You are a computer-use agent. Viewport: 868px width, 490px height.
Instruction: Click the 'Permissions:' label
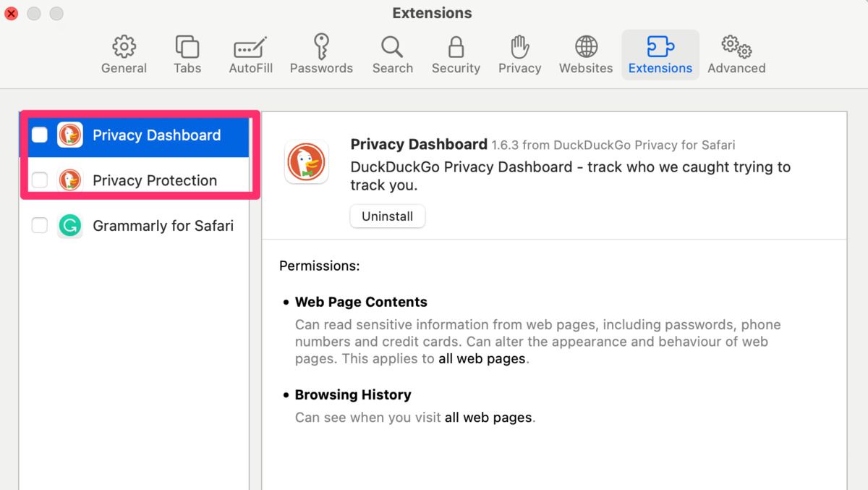[x=319, y=266]
